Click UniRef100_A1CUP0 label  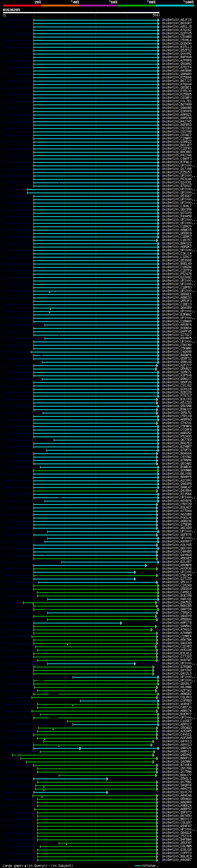click(177, 480)
